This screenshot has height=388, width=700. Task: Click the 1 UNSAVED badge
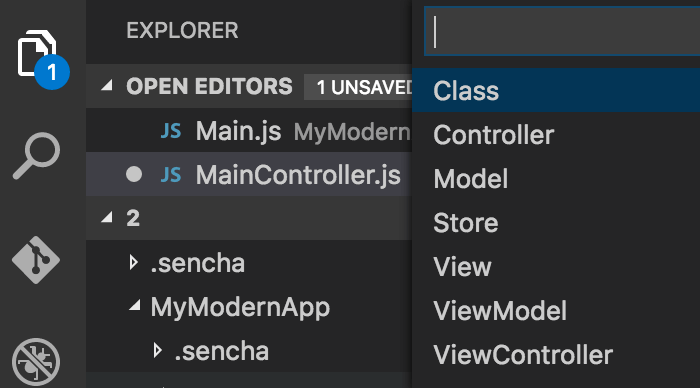358,87
